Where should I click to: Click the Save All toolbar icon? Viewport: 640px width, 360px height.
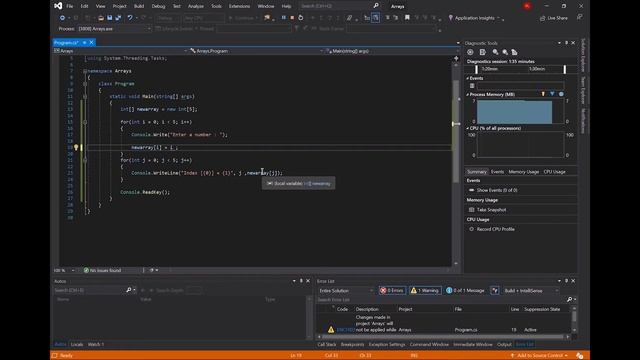coord(118,18)
